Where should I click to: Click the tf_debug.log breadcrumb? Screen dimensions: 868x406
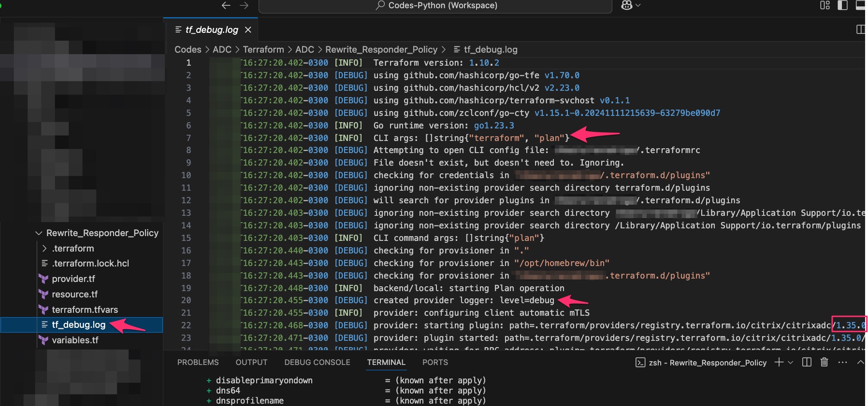(x=485, y=50)
